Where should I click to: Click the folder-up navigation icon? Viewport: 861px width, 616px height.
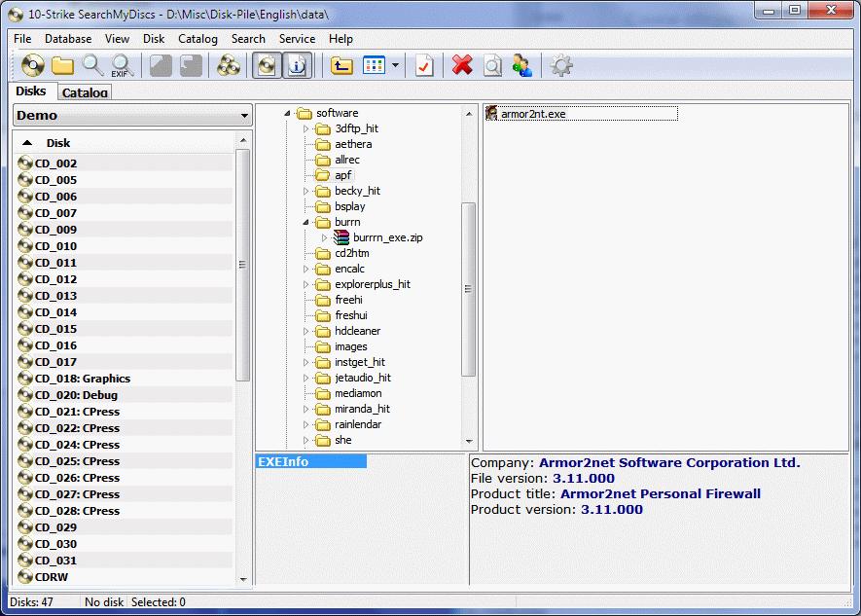(341, 66)
